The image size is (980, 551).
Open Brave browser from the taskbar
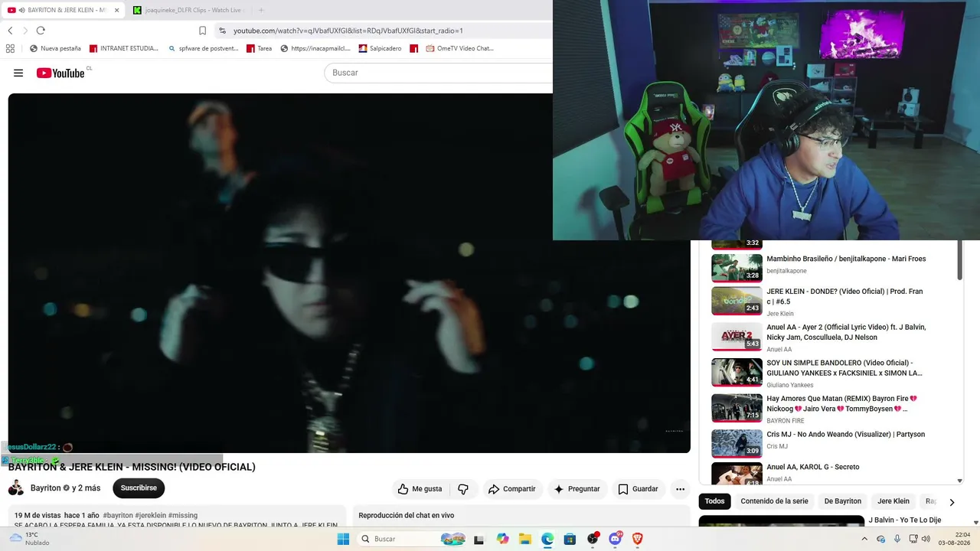click(x=637, y=539)
